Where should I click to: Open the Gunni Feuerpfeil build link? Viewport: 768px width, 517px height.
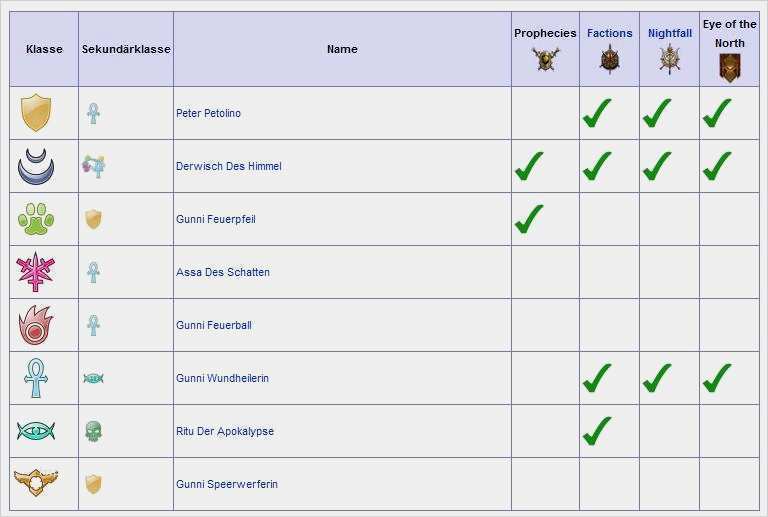pyautogui.click(x=215, y=219)
